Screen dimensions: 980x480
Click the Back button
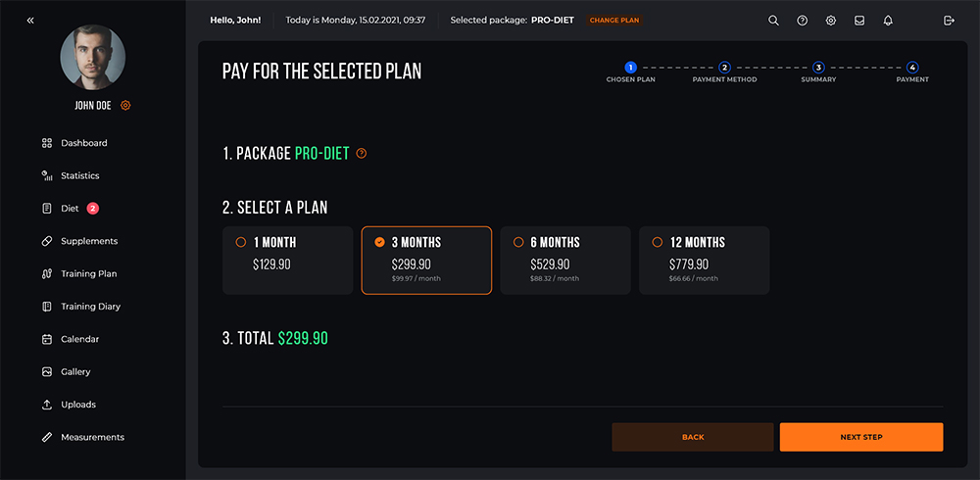(693, 437)
